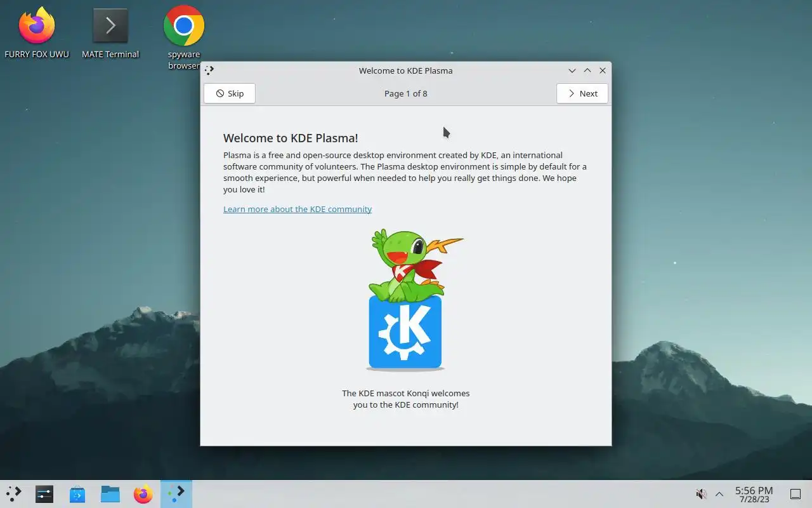Click the Page 1 of 8 label
The width and height of the screenshot is (812, 508).
(406, 93)
